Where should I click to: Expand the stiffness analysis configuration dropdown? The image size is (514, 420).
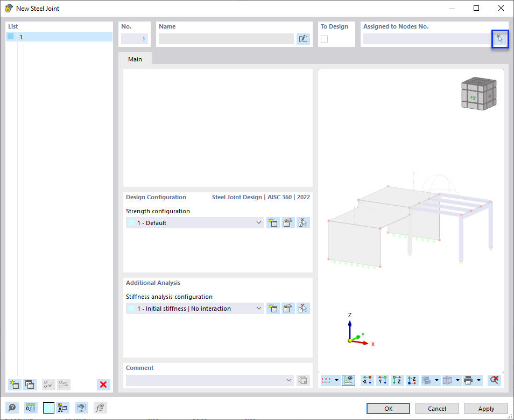coord(258,308)
